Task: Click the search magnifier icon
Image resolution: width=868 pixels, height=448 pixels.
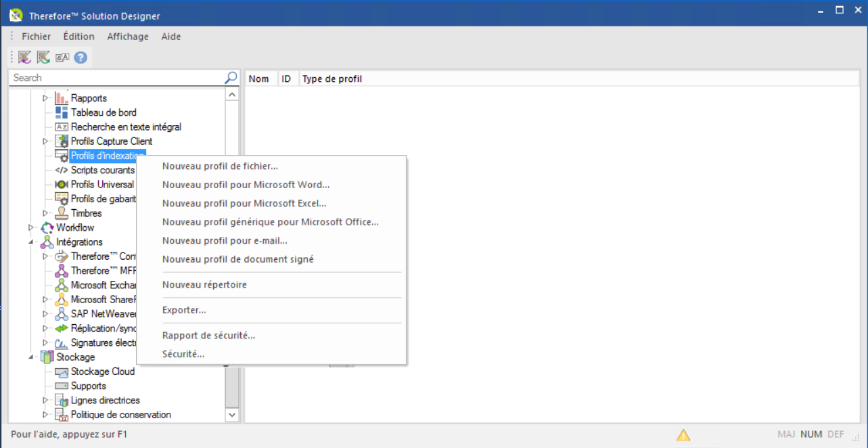Action: point(231,78)
